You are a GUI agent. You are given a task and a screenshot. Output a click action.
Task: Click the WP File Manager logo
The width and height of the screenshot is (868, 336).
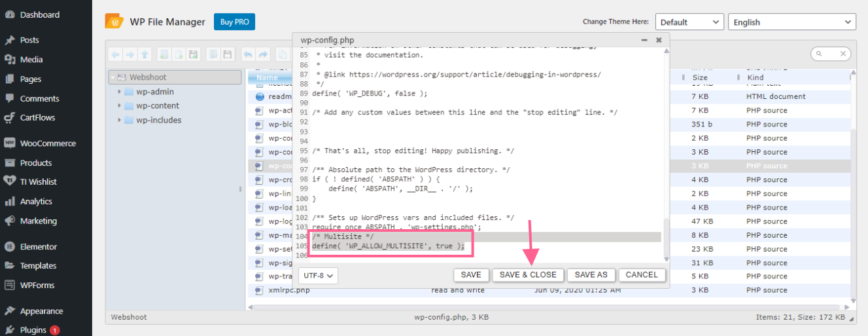(114, 22)
